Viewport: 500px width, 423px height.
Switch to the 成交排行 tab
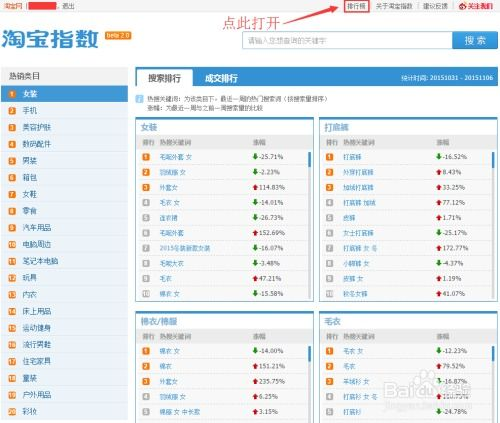pyautogui.click(x=221, y=78)
